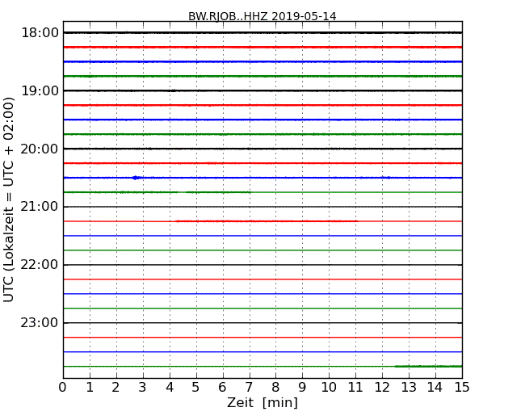
Task: Select the 23:00 y-axis label
Action: [x=40, y=323]
